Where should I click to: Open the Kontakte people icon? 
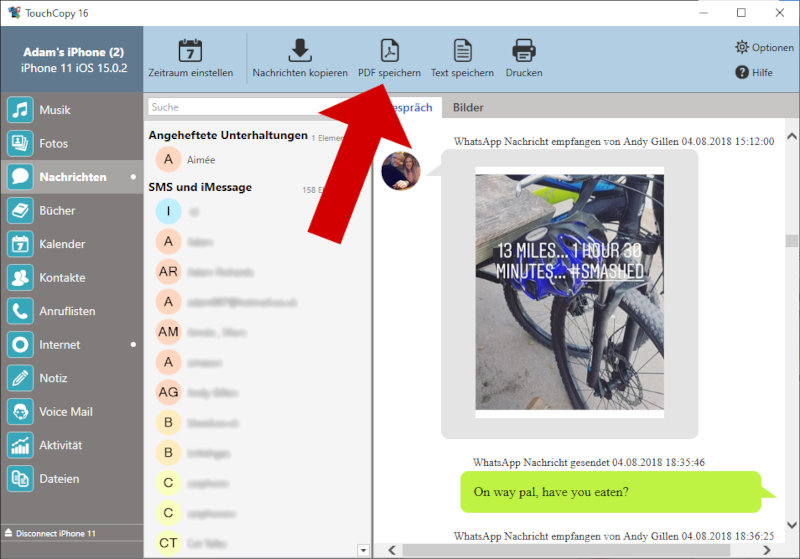pyautogui.click(x=20, y=277)
